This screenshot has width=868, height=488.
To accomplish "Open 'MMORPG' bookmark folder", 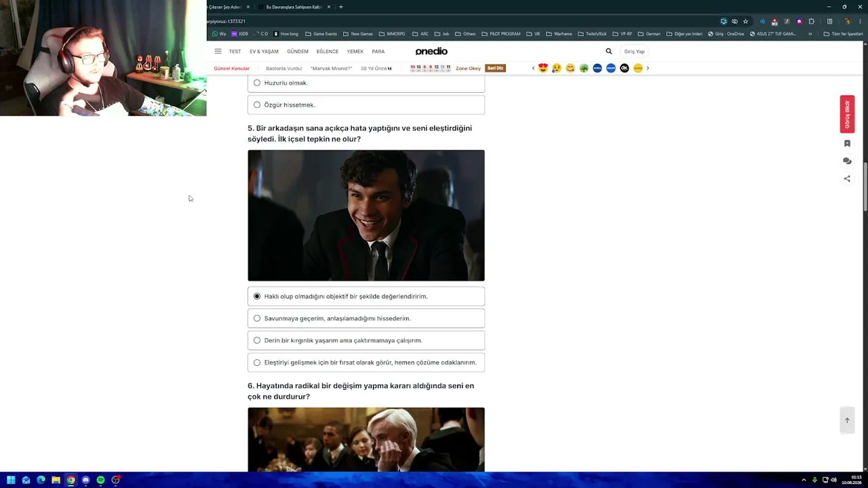I will click(x=392, y=34).
